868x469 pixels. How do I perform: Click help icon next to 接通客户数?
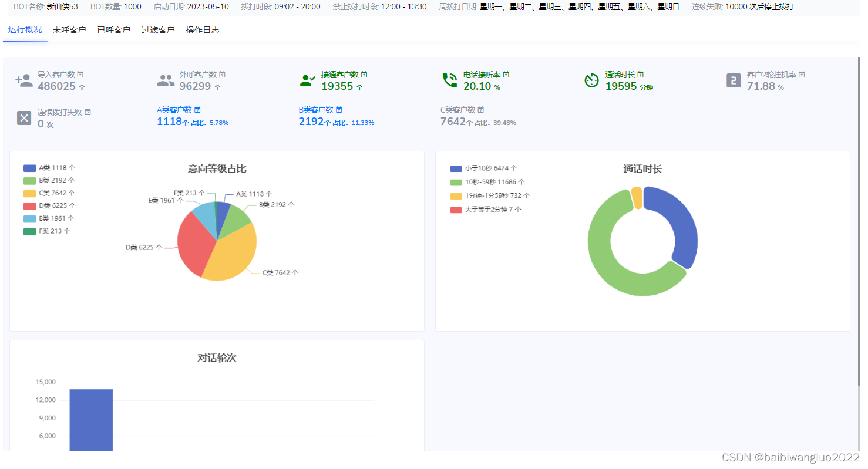(x=364, y=75)
